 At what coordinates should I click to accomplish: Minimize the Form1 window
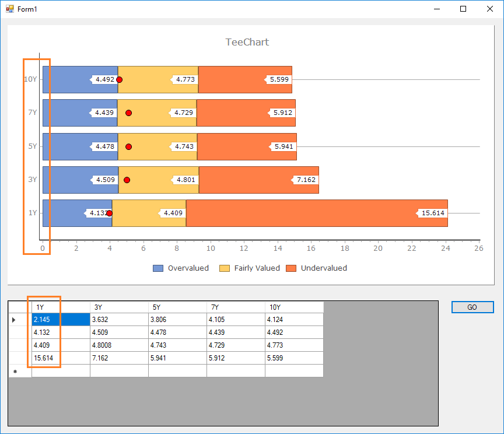[436, 9]
